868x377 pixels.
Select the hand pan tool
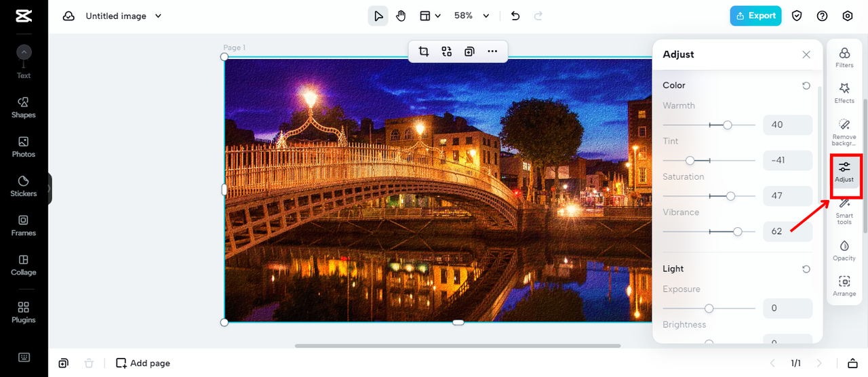pyautogui.click(x=401, y=16)
